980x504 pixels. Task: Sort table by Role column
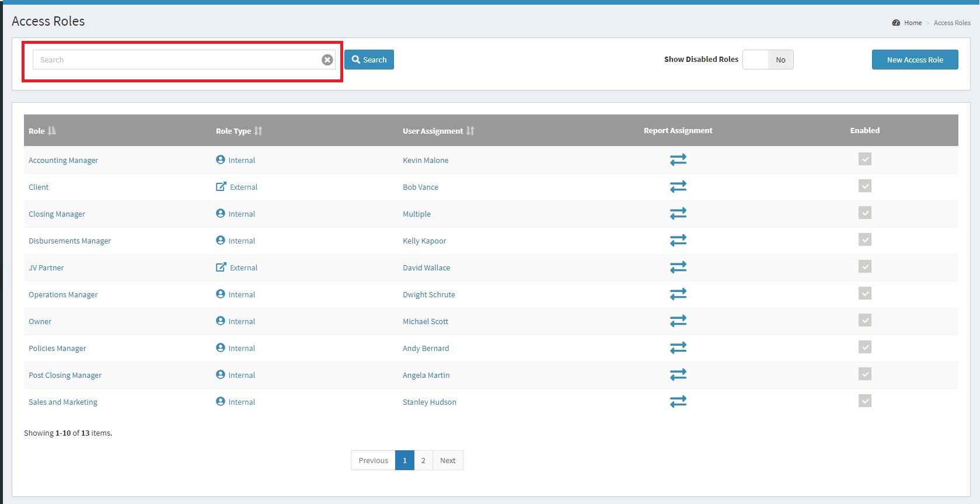[x=51, y=131]
